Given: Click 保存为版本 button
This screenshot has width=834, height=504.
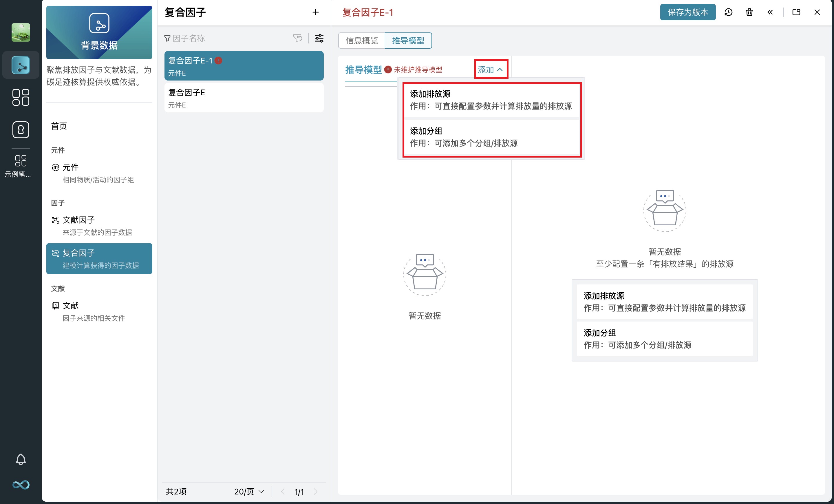Looking at the screenshot, I should (x=687, y=12).
